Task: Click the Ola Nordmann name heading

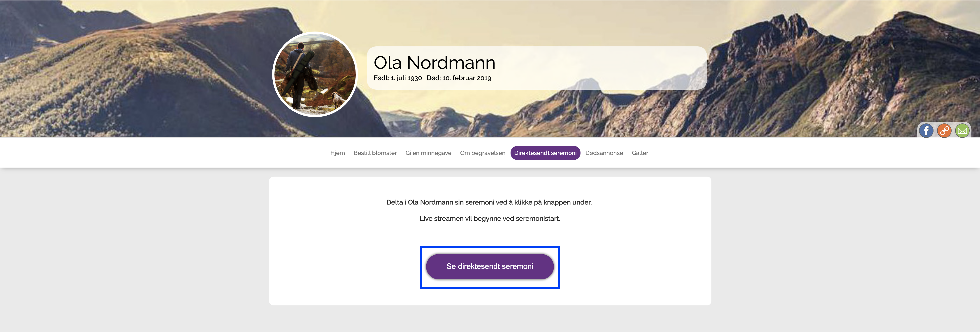Action: [x=434, y=63]
